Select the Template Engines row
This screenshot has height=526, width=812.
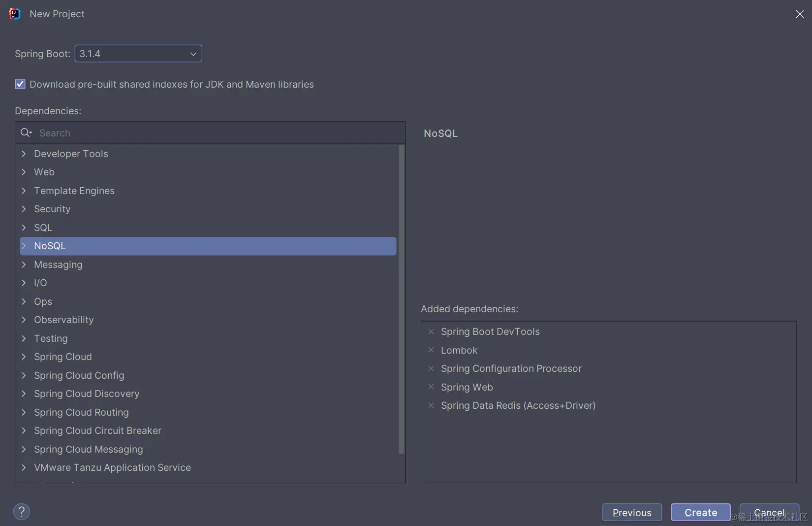[x=208, y=191]
